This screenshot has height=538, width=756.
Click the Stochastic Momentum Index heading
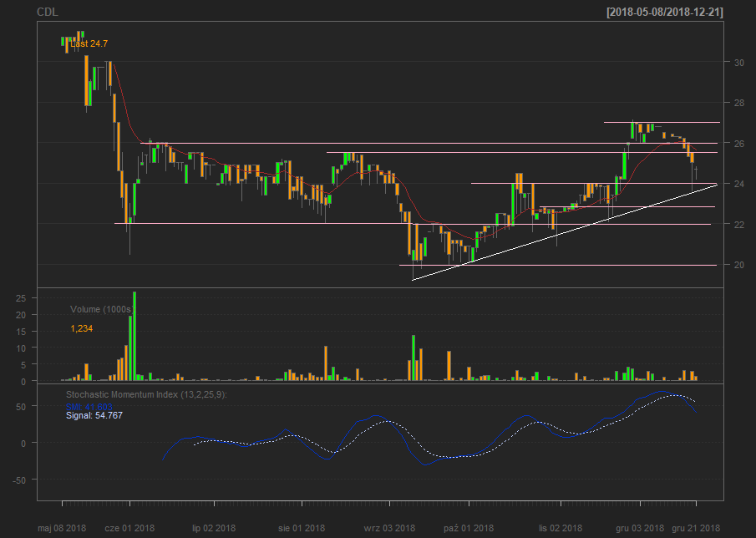coord(146,395)
